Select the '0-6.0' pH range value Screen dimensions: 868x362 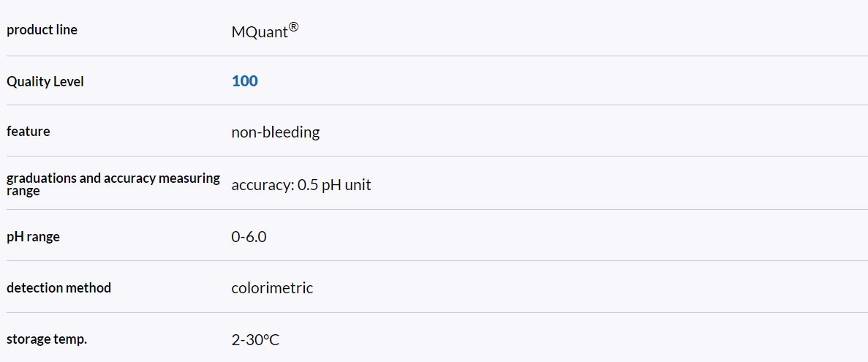click(249, 237)
